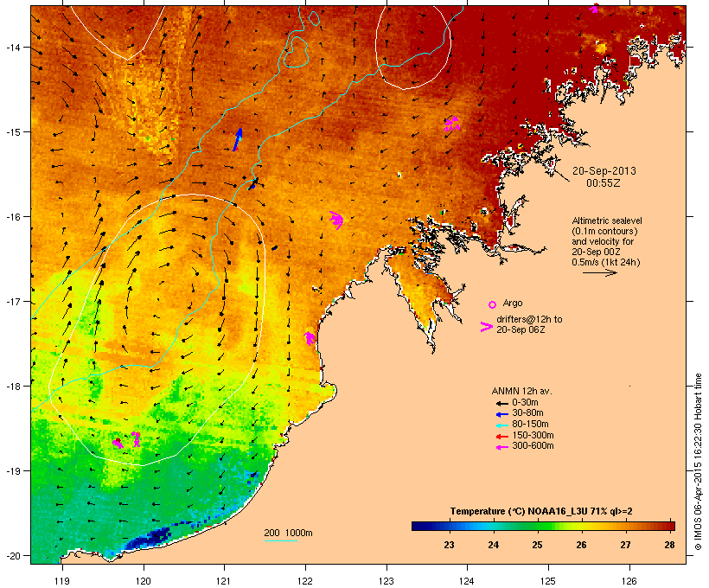The height and width of the screenshot is (588, 709).
Task: Click the magenta marker at top near 125.6E
Action: (x=595, y=8)
